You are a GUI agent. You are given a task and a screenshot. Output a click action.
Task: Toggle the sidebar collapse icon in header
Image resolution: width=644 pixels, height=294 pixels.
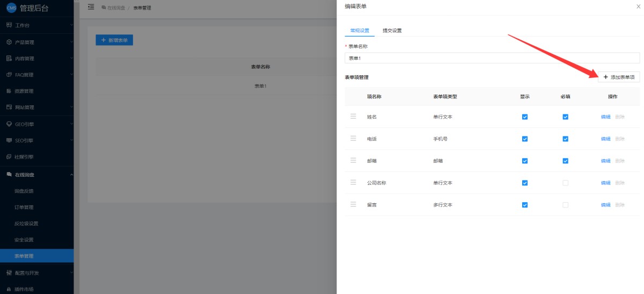91,7
